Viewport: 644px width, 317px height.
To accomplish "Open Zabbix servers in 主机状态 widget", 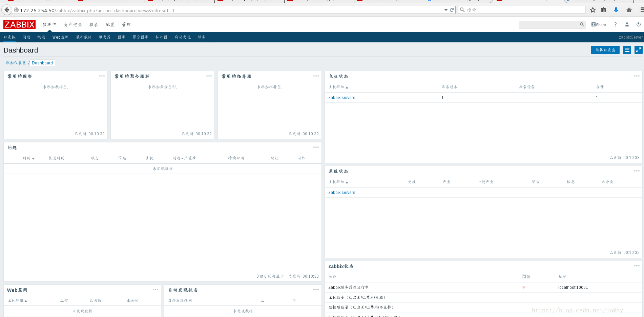I will [x=342, y=98].
